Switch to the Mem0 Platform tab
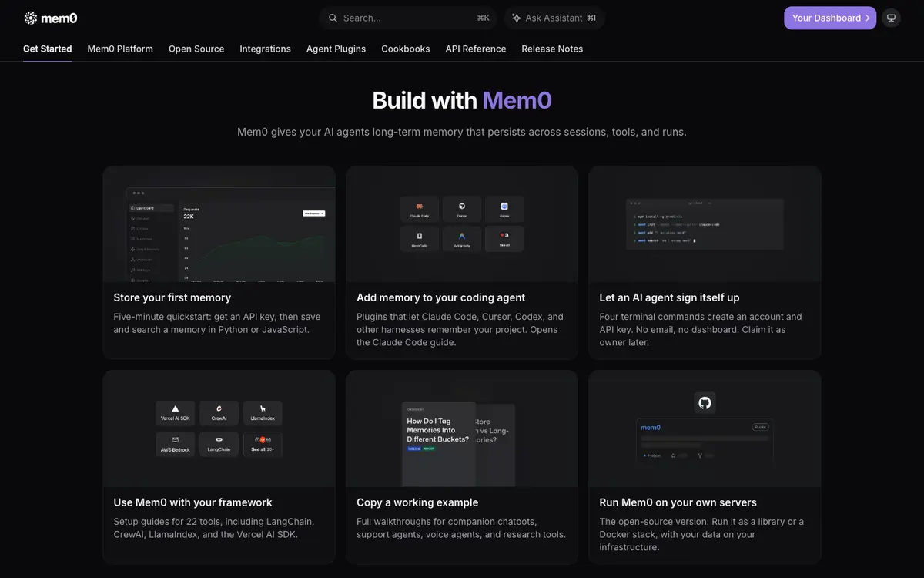The image size is (924, 578). click(120, 49)
